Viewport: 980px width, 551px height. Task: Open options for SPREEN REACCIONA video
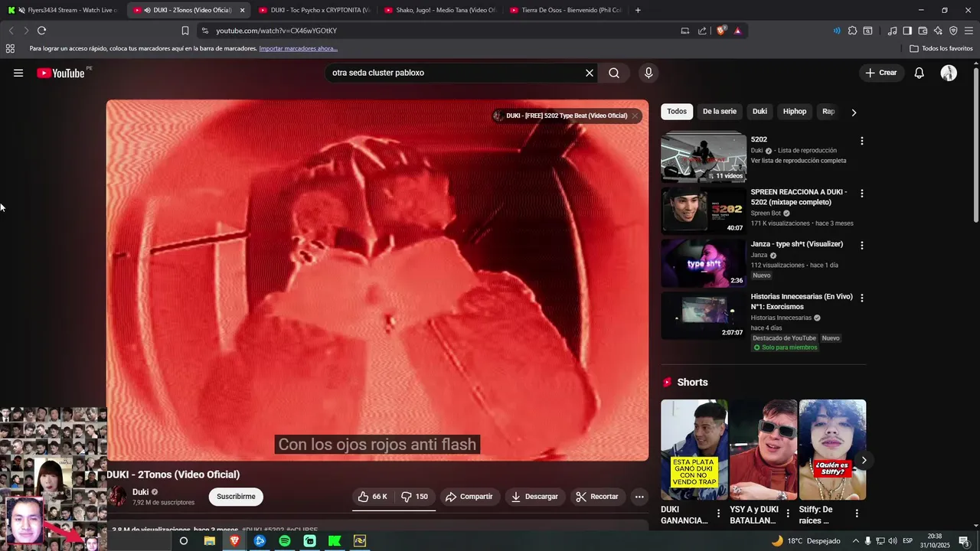(x=861, y=194)
